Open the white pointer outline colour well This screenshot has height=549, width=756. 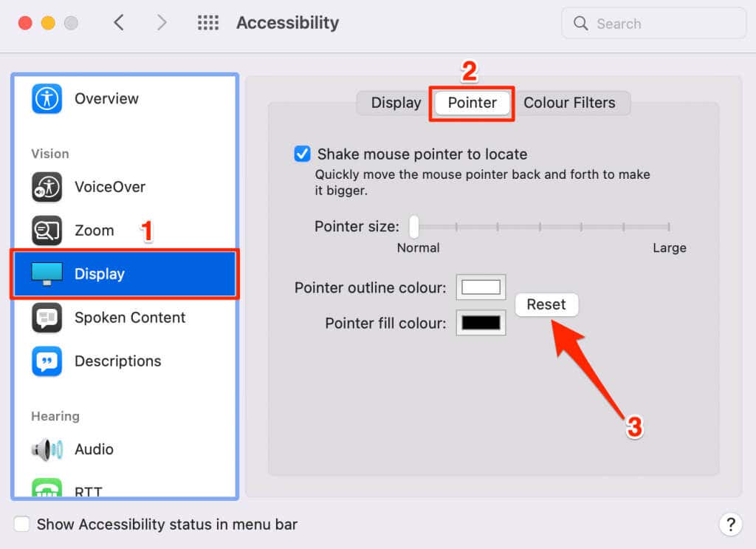pyautogui.click(x=481, y=287)
